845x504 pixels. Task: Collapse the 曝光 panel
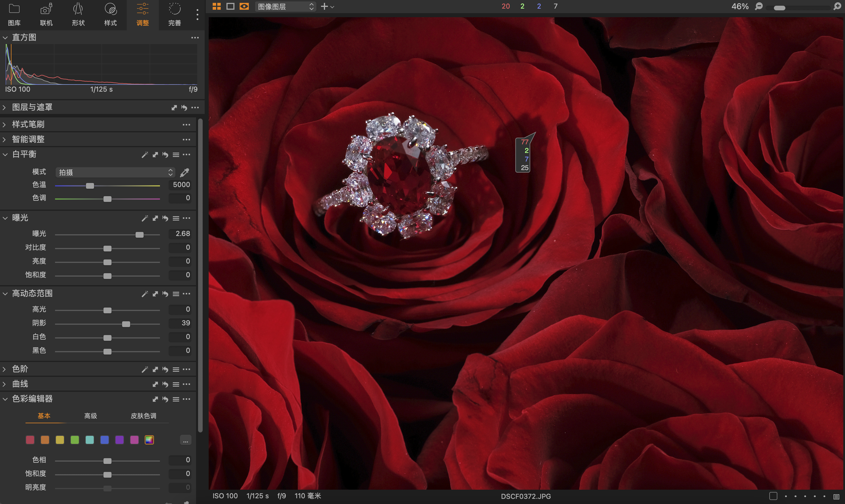[x=5, y=218]
